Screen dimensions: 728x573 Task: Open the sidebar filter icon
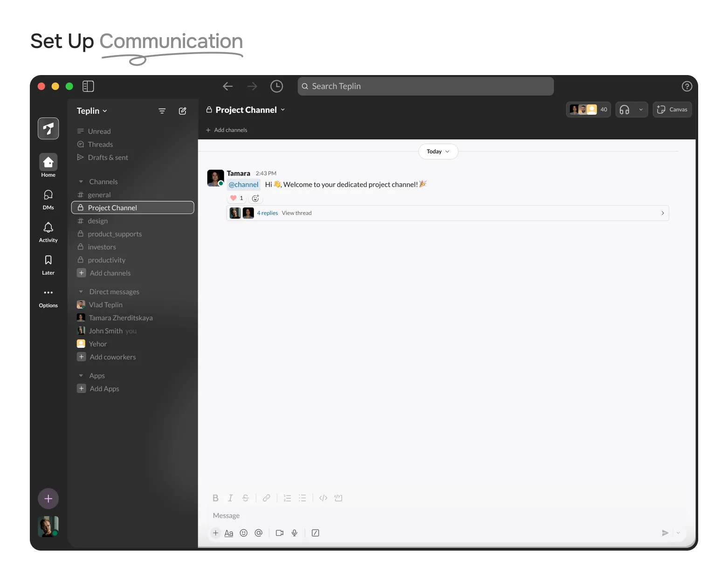[162, 111]
